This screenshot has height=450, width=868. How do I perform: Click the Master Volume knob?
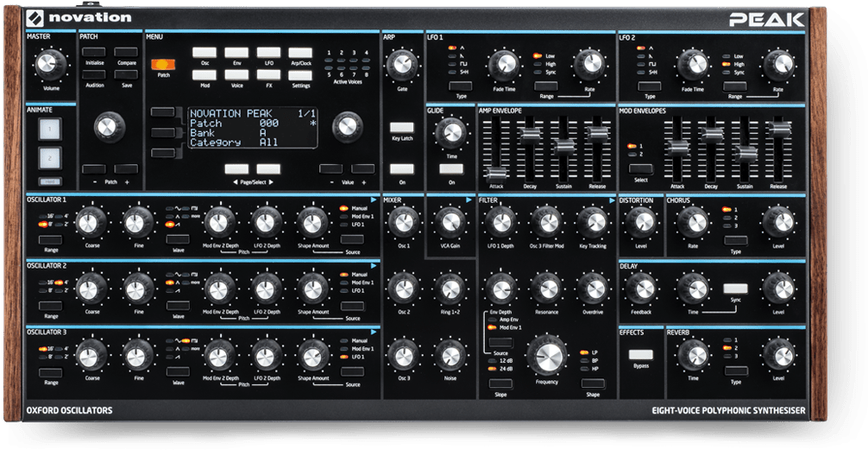50,64
